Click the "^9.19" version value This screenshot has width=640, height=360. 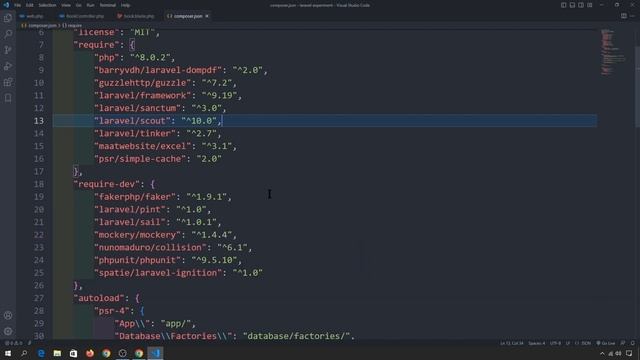coord(220,96)
